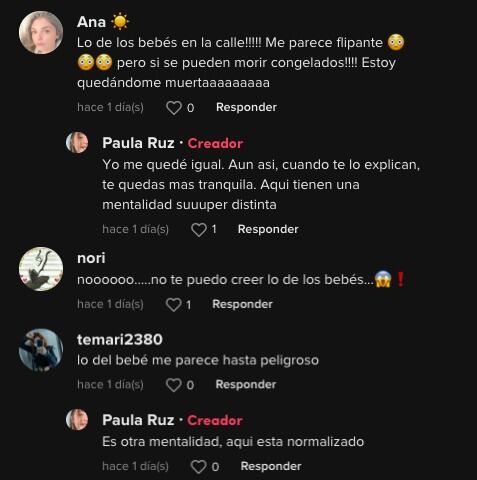Tap the heart on nori's comment
The image size is (477, 480).
(x=174, y=305)
